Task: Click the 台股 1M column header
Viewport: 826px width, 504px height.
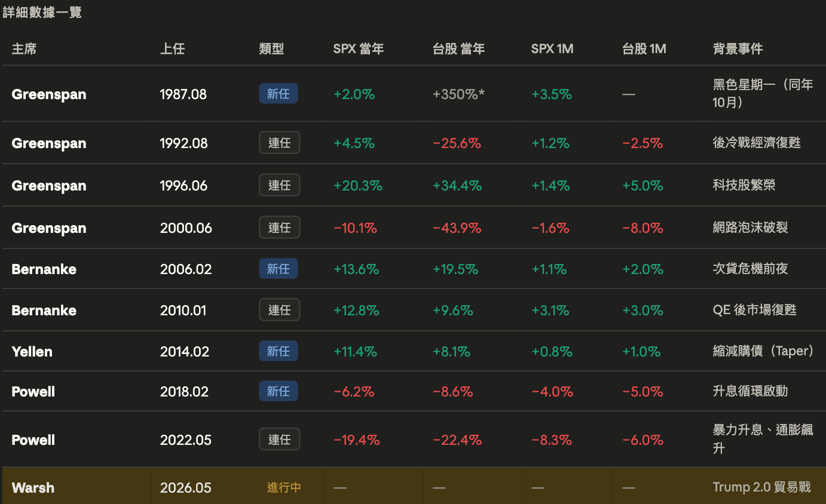Action: tap(644, 49)
